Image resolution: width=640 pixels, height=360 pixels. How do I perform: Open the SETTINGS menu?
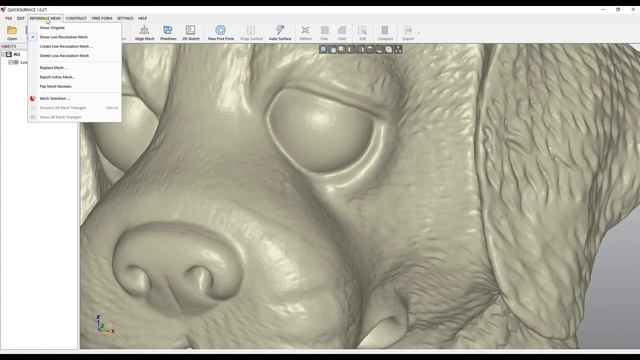(x=125, y=18)
